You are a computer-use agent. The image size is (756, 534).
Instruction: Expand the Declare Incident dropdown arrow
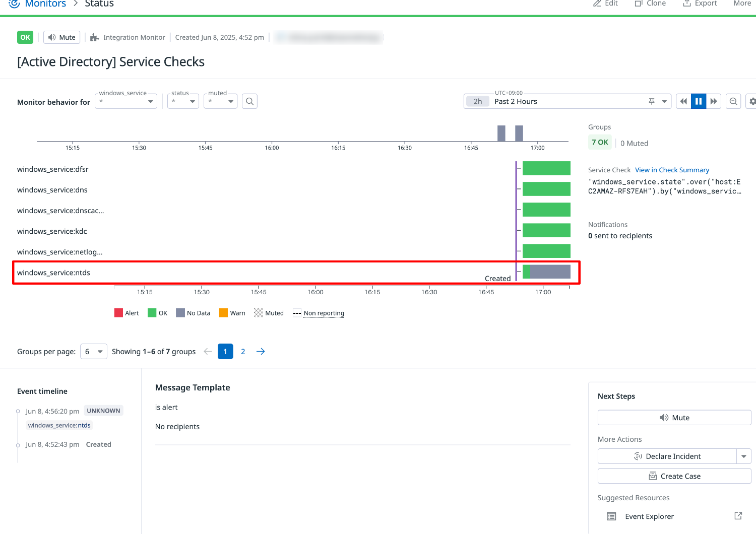pos(744,456)
